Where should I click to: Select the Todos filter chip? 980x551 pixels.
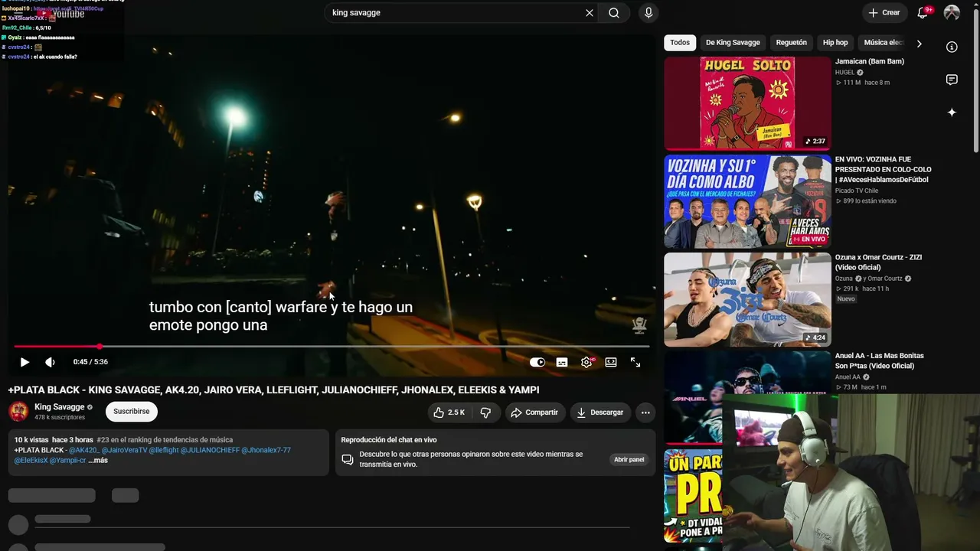(x=680, y=43)
